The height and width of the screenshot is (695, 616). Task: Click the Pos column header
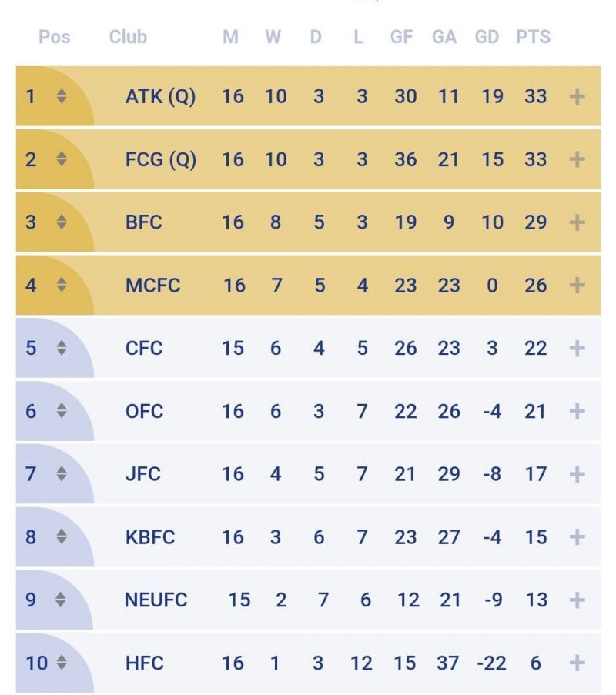54,37
